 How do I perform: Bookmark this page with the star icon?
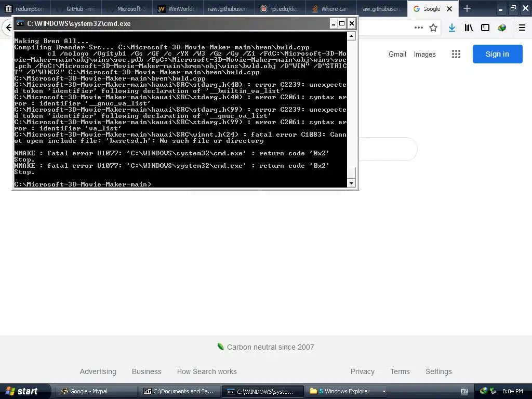tap(433, 28)
